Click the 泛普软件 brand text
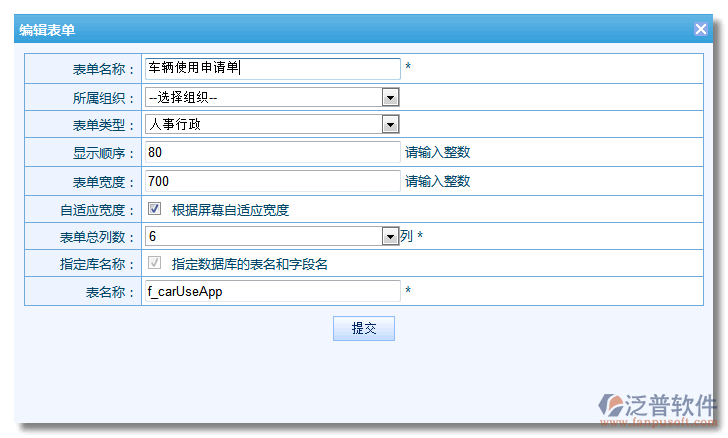The height and width of the screenshot is (438, 728). coord(671,405)
